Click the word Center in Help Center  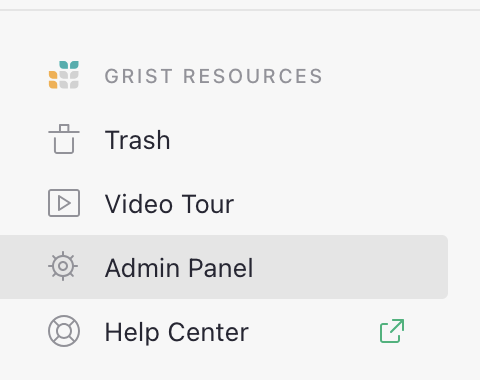[x=208, y=332]
